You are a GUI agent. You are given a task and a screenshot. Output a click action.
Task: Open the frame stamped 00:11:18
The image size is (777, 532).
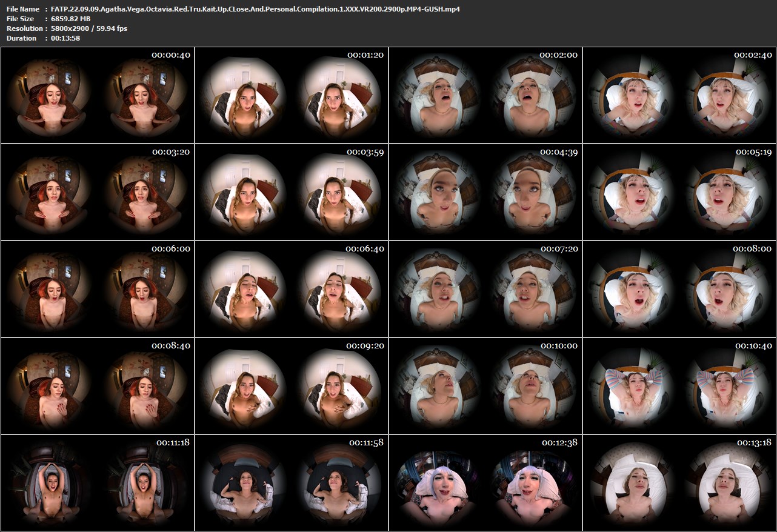tap(97, 483)
